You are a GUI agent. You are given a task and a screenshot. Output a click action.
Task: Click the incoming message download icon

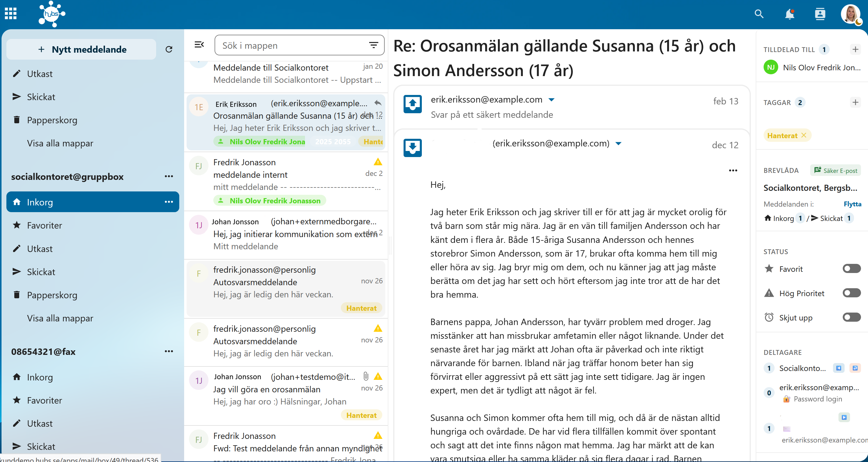click(x=412, y=148)
